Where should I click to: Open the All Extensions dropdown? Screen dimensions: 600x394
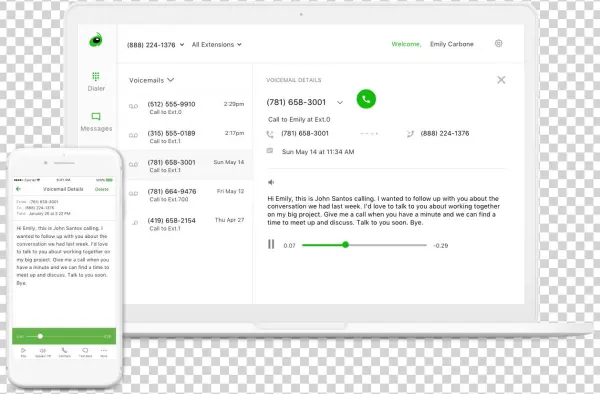click(217, 44)
